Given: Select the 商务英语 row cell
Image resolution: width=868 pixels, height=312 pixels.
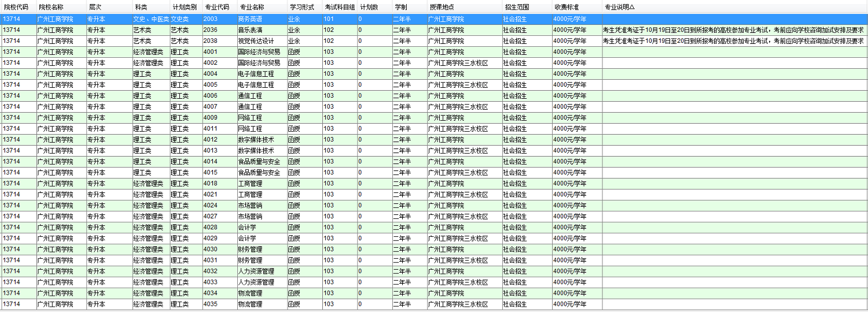Looking at the screenshot, I should pyautogui.click(x=250, y=19).
